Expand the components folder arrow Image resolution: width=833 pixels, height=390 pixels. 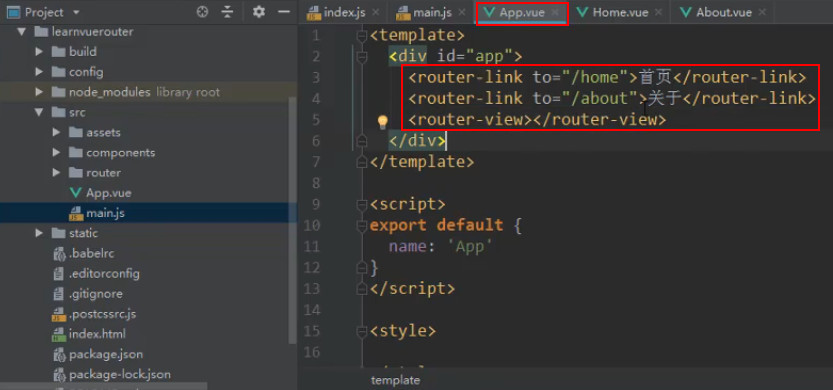click(x=56, y=152)
